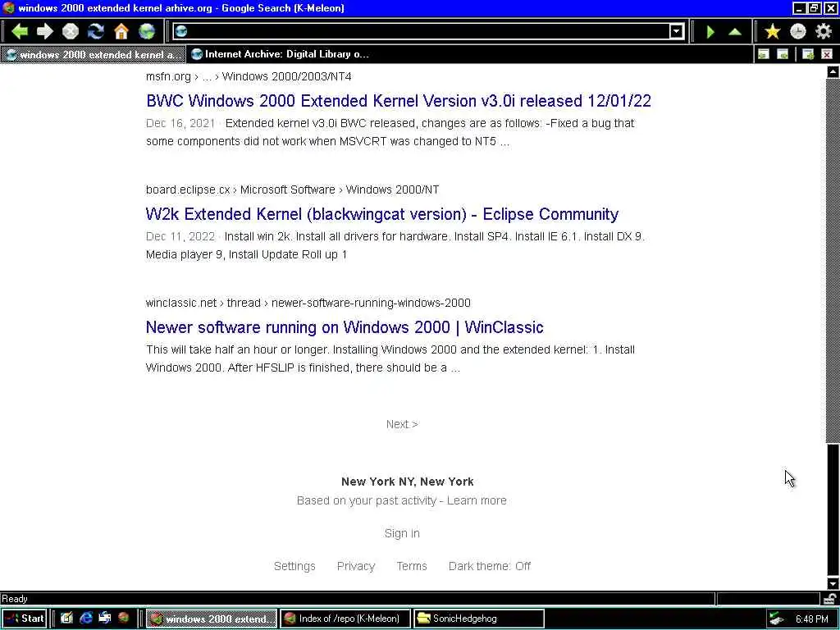Click the vertical scrollbar thumb
Viewport: 840px width, 630px height.
point(833,509)
